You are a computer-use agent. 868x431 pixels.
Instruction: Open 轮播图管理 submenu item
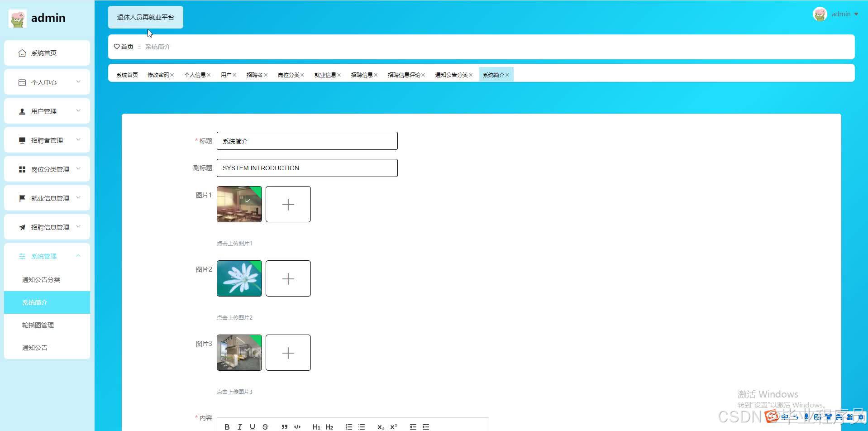[47, 325]
